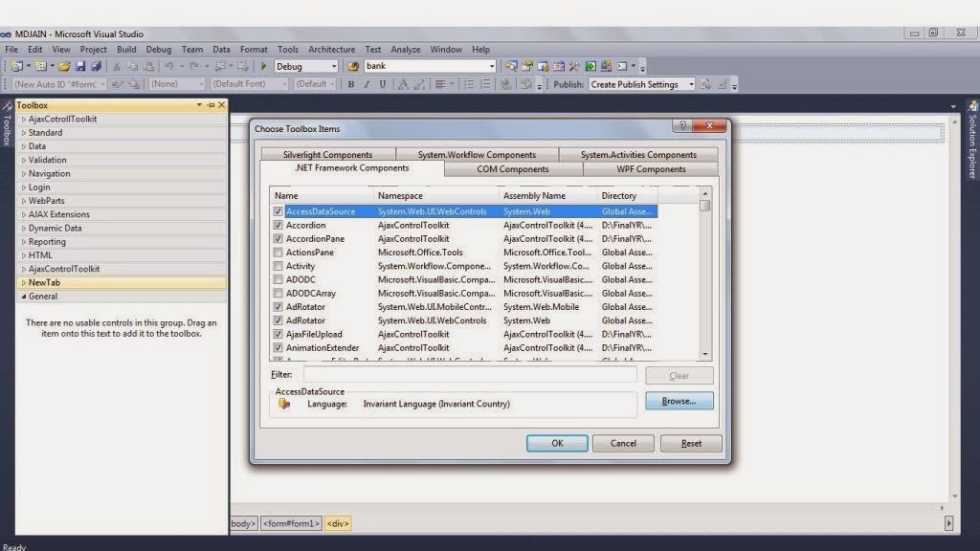Image resolution: width=980 pixels, height=551 pixels.
Task: Check the ActionsPane checkbox
Action: coord(278,253)
